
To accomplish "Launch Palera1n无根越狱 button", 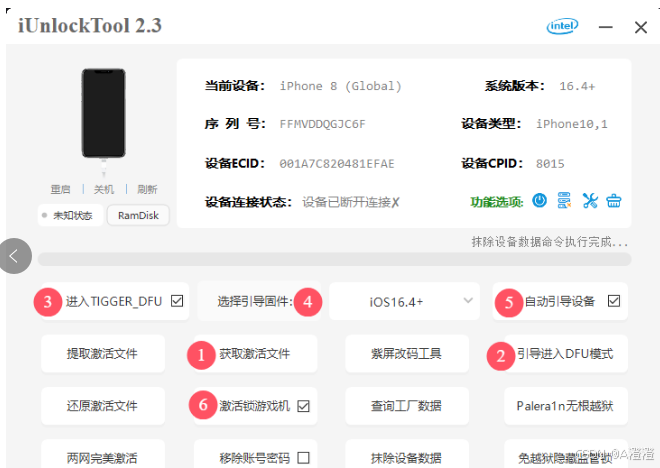I will (565, 406).
